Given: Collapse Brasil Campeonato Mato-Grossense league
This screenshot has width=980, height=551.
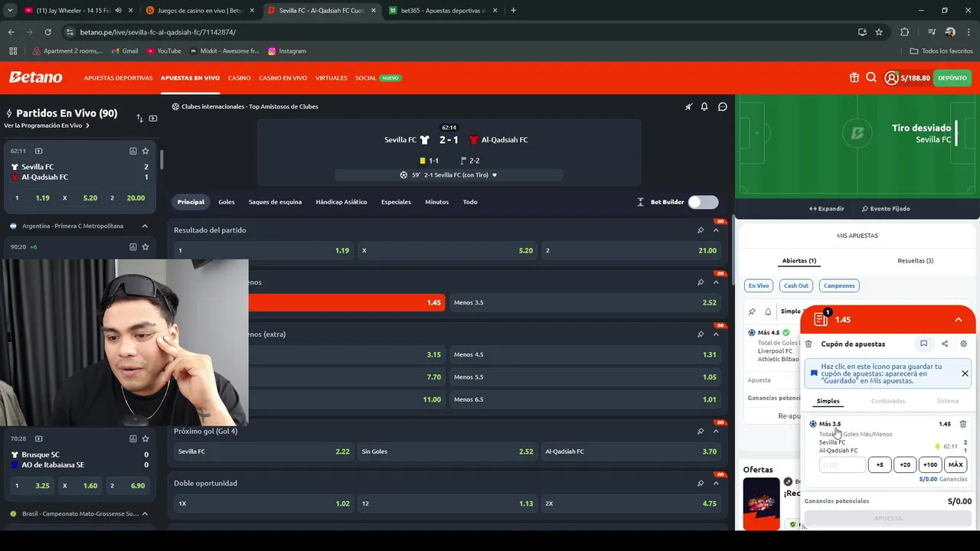Looking at the screenshot, I should pyautogui.click(x=144, y=514).
